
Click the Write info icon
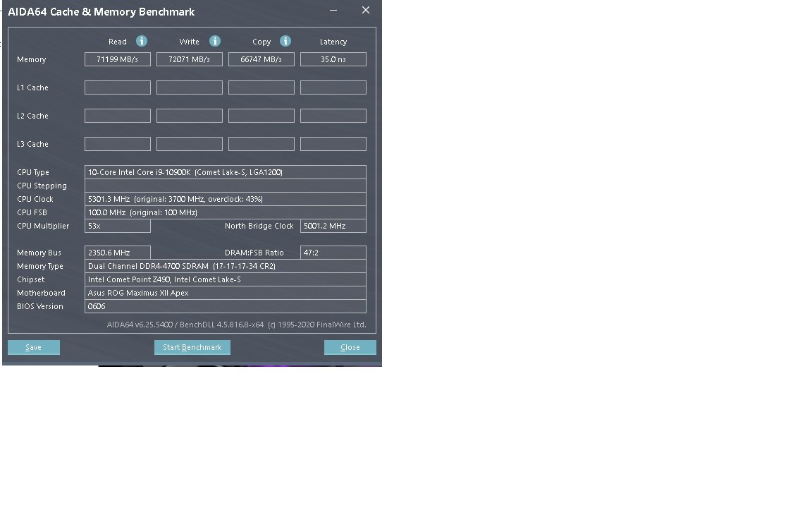click(215, 41)
